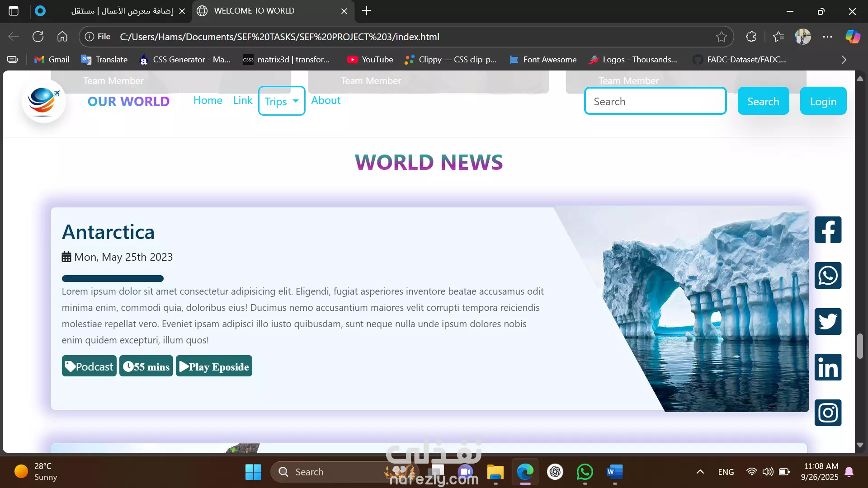Click the WhatsApp social icon
The height and width of the screenshot is (488, 868).
[828, 276]
